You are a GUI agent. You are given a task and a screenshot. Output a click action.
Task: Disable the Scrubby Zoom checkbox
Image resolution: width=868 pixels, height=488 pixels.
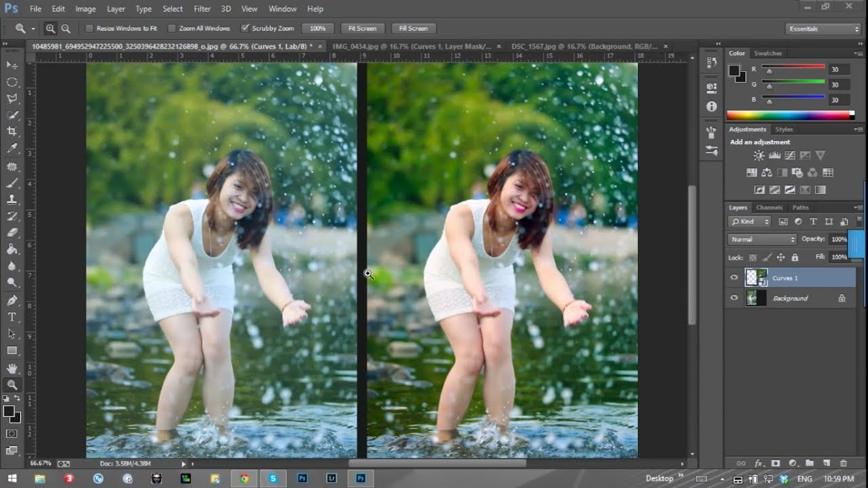[245, 28]
